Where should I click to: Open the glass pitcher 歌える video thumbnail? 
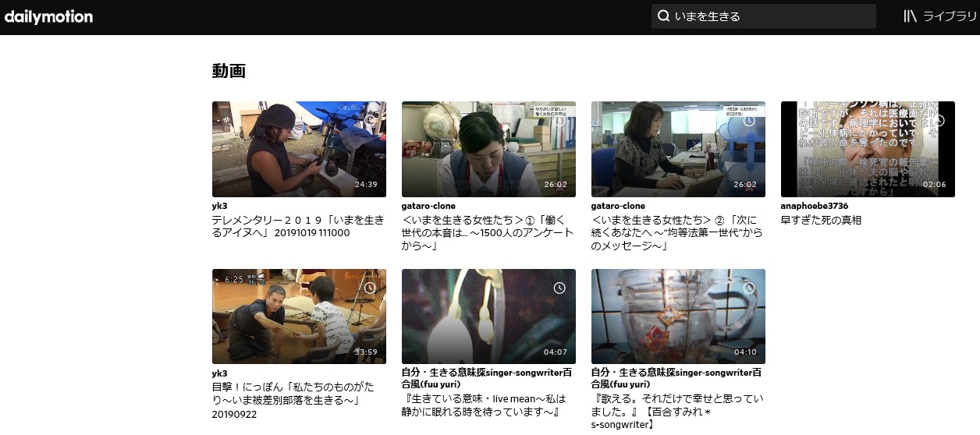pyautogui.click(x=678, y=317)
